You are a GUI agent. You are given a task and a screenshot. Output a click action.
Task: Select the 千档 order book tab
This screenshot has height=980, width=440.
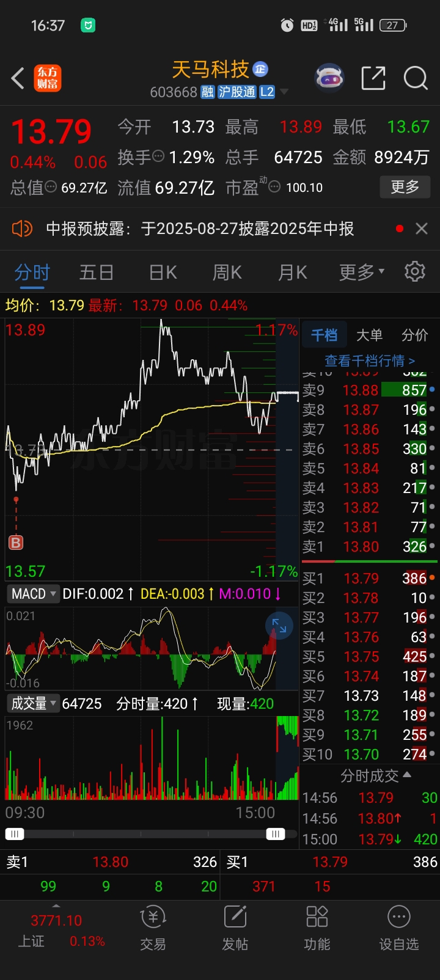[324, 335]
